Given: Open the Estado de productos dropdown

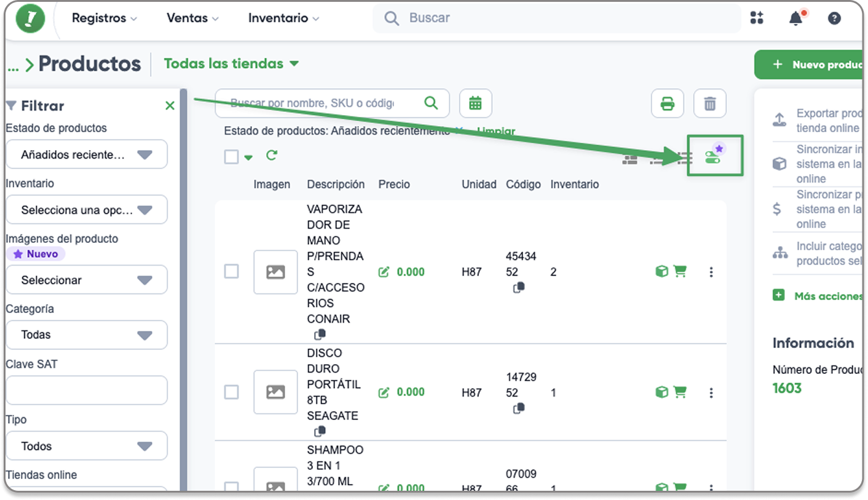Looking at the screenshot, I should (87, 154).
